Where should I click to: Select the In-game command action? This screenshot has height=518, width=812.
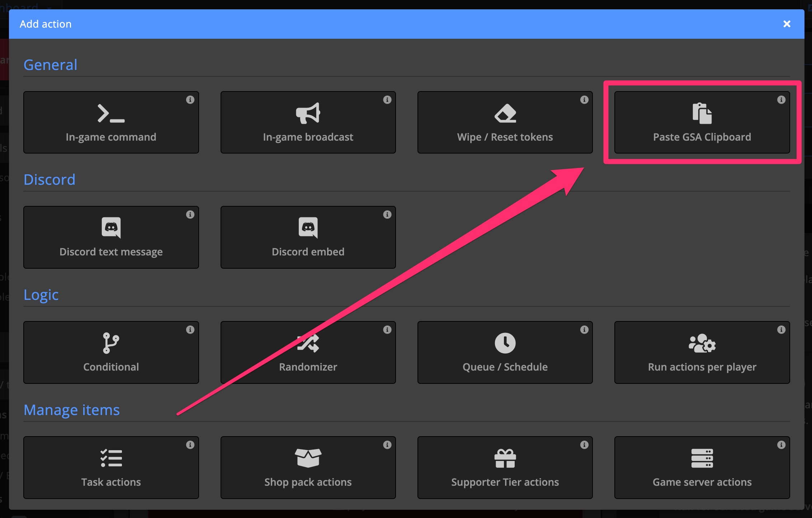pos(111,122)
